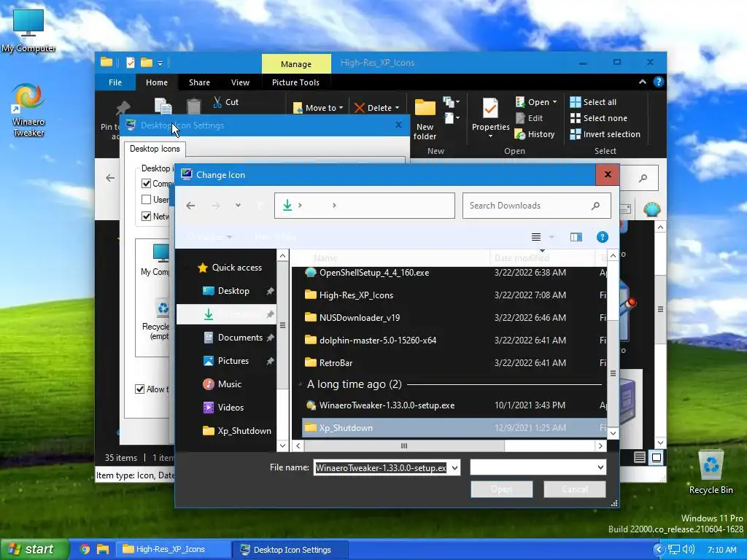This screenshot has height=560, width=747.
Task: Open Properties in Explorer ribbon
Action: pyautogui.click(x=490, y=118)
